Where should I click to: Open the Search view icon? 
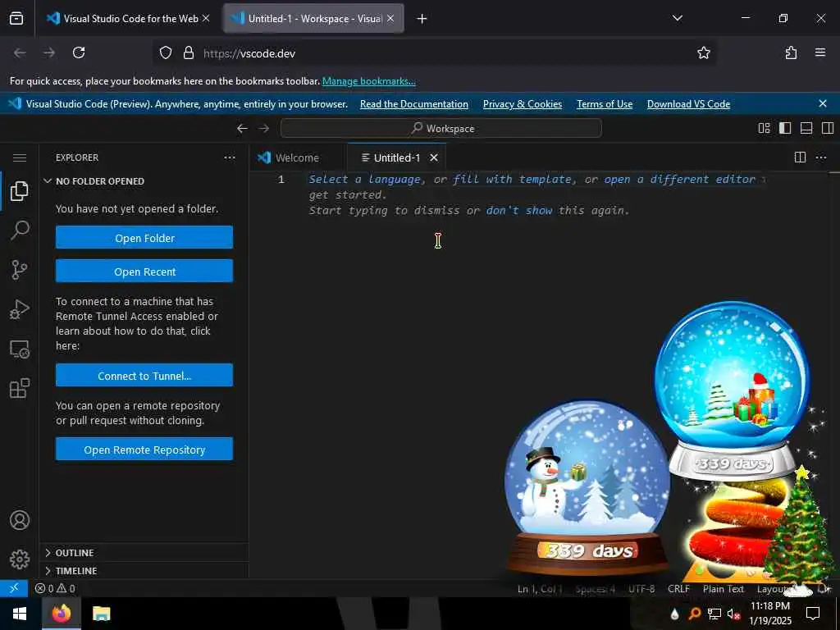point(20,231)
